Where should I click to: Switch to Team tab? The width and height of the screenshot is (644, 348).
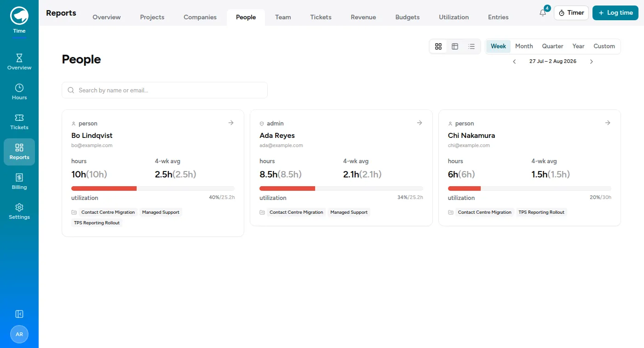[x=283, y=17]
